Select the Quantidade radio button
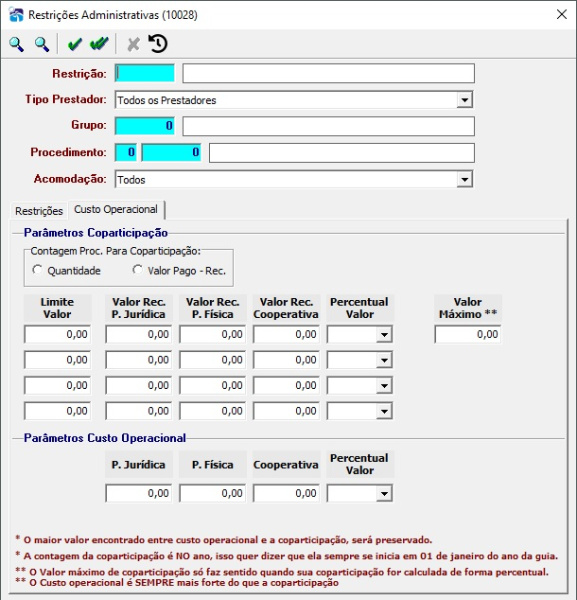Screen dimensions: 577x600 37,270
